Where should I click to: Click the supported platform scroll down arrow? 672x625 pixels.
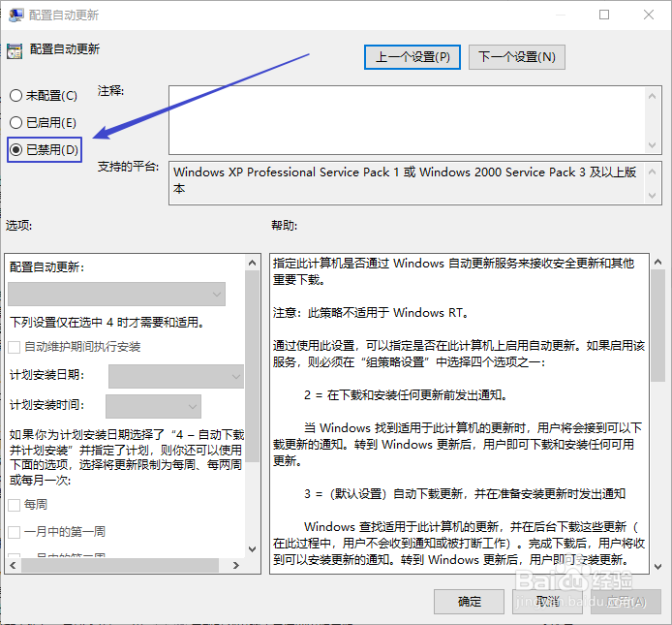point(653,196)
